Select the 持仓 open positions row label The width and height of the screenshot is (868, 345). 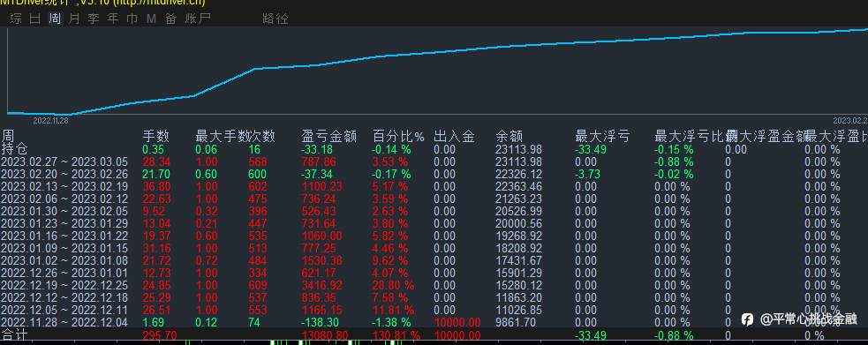tap(14, 149)
